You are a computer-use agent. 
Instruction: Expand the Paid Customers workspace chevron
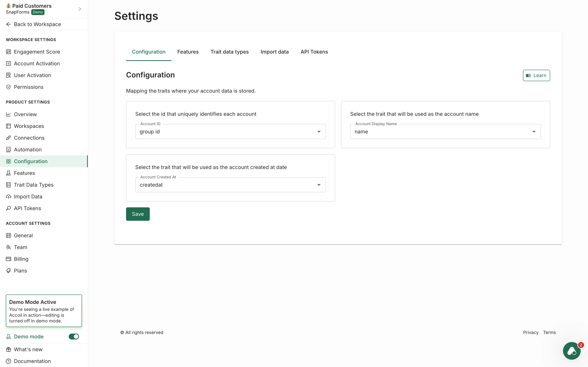(x=80, y=9)
